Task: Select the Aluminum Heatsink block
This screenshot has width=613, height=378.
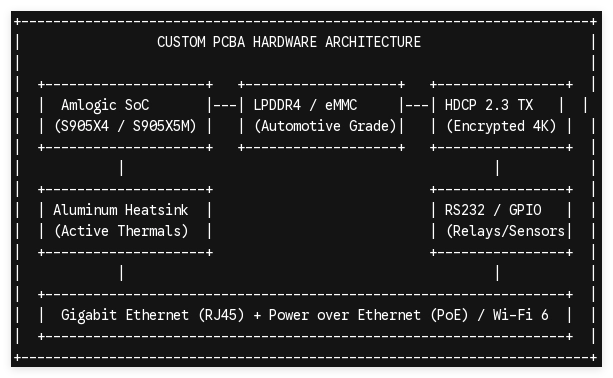Action: click(125, 221)
